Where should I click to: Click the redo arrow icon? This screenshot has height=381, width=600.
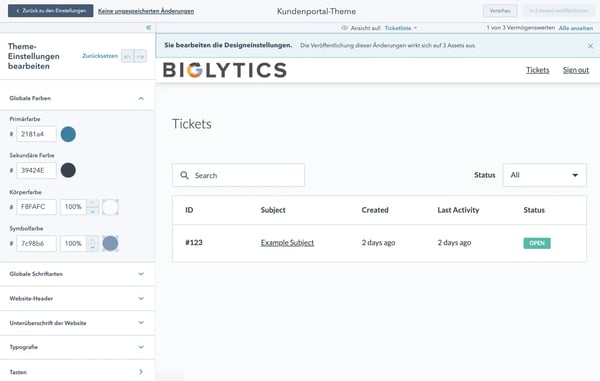click(x=140, y=56)
